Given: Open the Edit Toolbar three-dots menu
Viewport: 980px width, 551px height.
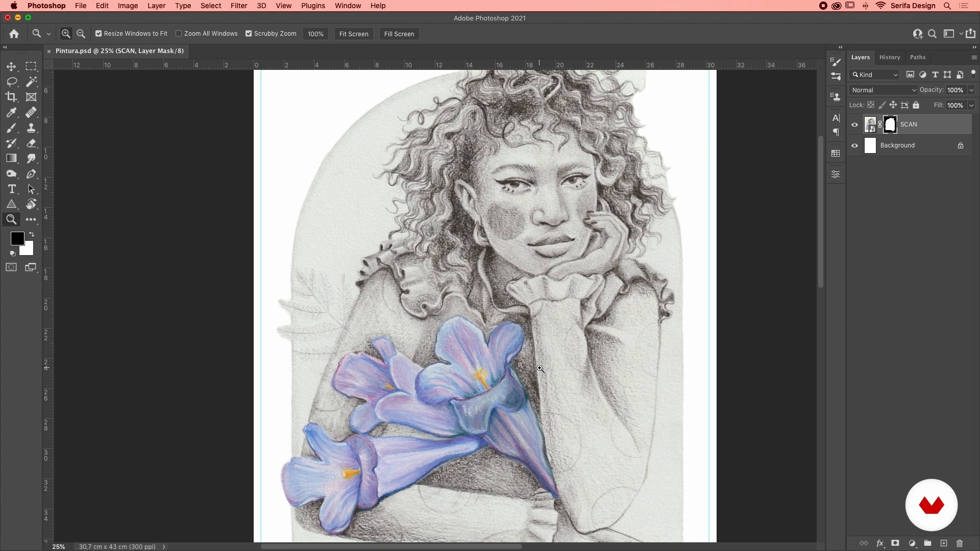Looking at the screenshot, I should 31,219.
